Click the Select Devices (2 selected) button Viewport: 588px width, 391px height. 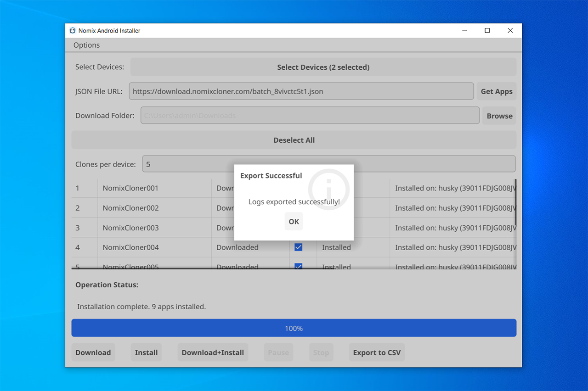pyautogui.click(x=323, y=67)
